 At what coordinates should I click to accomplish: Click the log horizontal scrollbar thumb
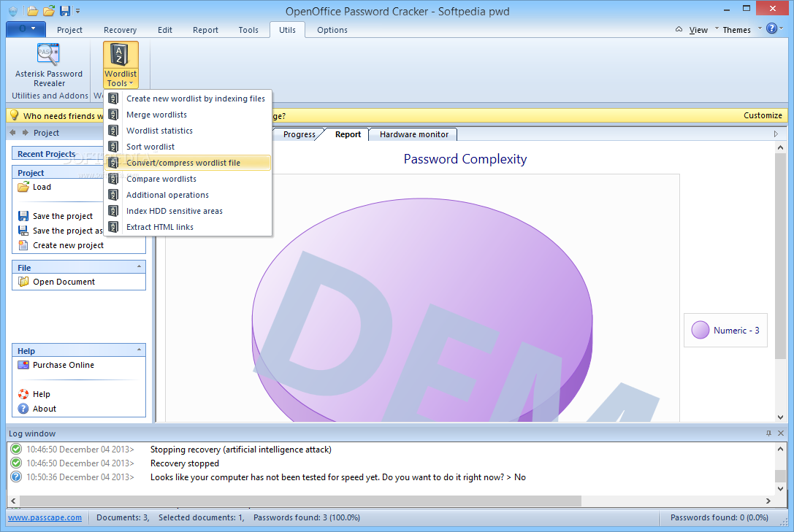(299, 501)
